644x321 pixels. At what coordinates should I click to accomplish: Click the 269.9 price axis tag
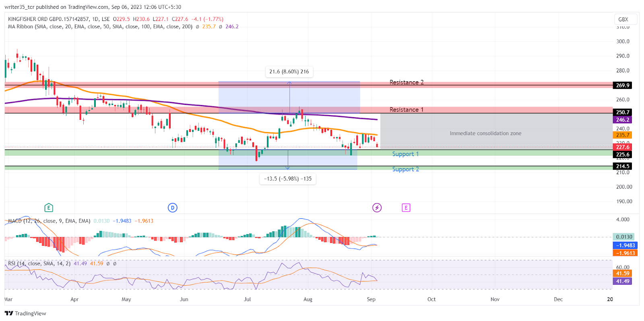[x=622, y=85]
